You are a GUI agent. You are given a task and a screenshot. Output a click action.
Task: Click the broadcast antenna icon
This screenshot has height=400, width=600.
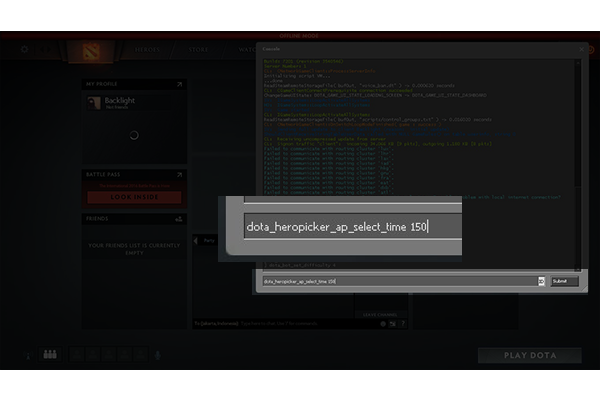(28, 356)
